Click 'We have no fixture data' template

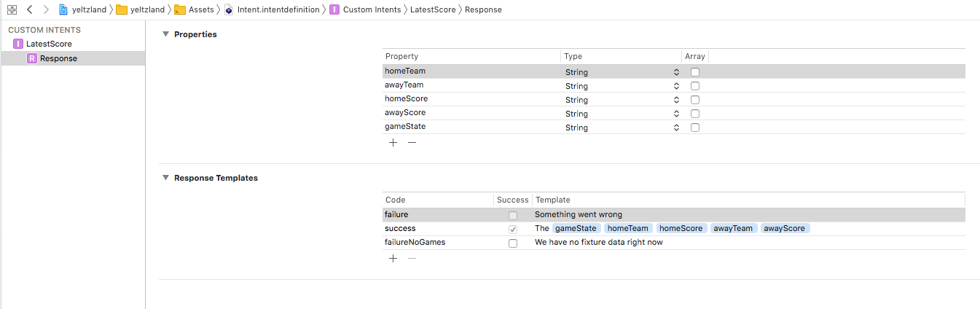(599, 243)
